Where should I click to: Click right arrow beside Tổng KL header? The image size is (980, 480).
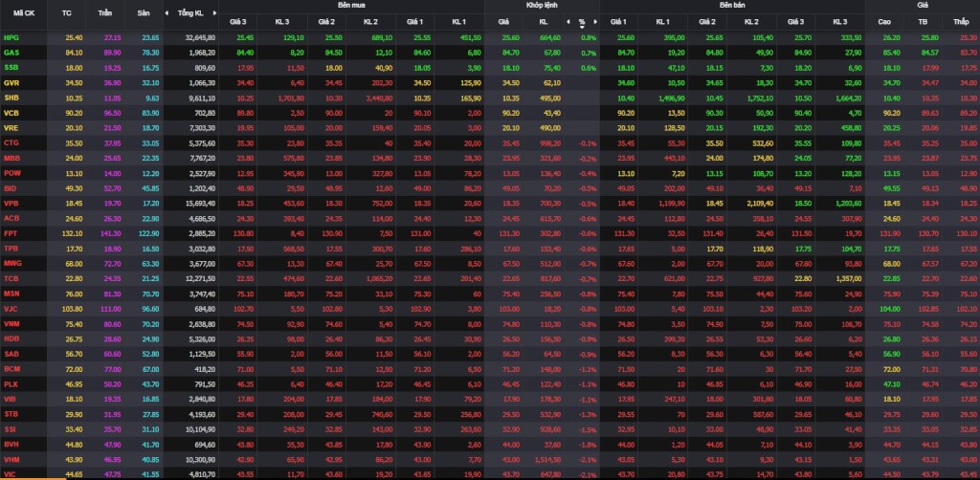coord(215,12)
